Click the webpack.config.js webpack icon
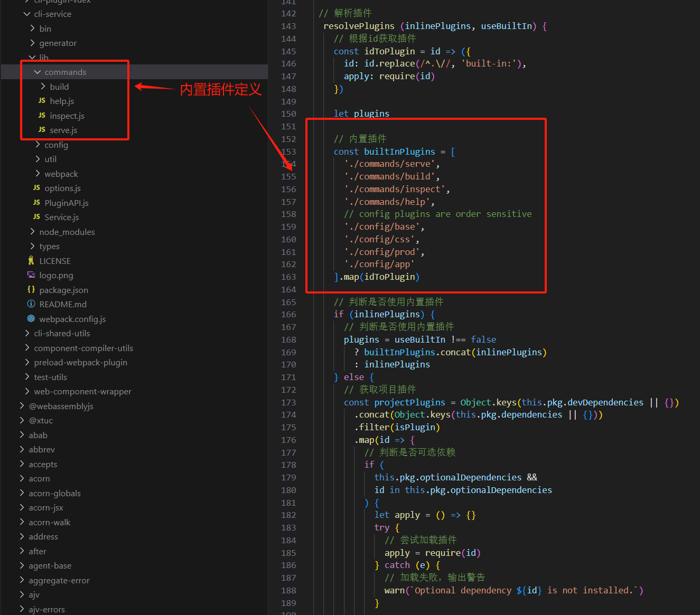This screenshot has height=615, width=700. pyautogui.click(x=31, y=319)
